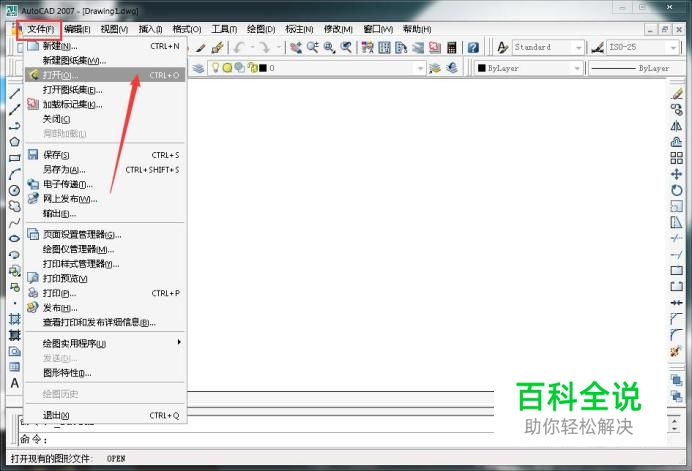Image resolution: width=692 pixels, height=471 pixels.
Task: Choose 关闭(C) menu item
Action: pyautogui.click(x=105, y=119)
